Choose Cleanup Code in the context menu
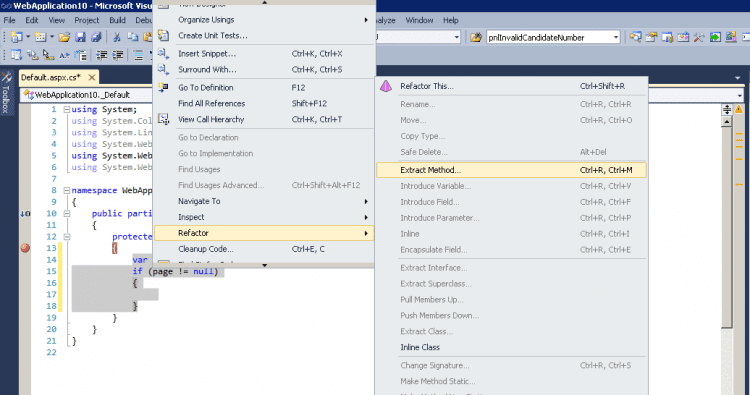This screenshot has width=750, height=395. pyautogui.click(x=264, y=249)
